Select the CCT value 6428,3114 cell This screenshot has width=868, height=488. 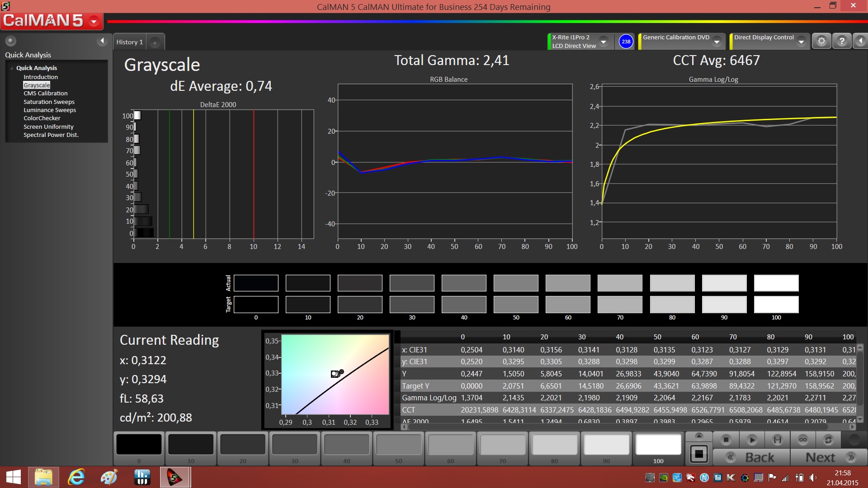(x=519, y=410)
